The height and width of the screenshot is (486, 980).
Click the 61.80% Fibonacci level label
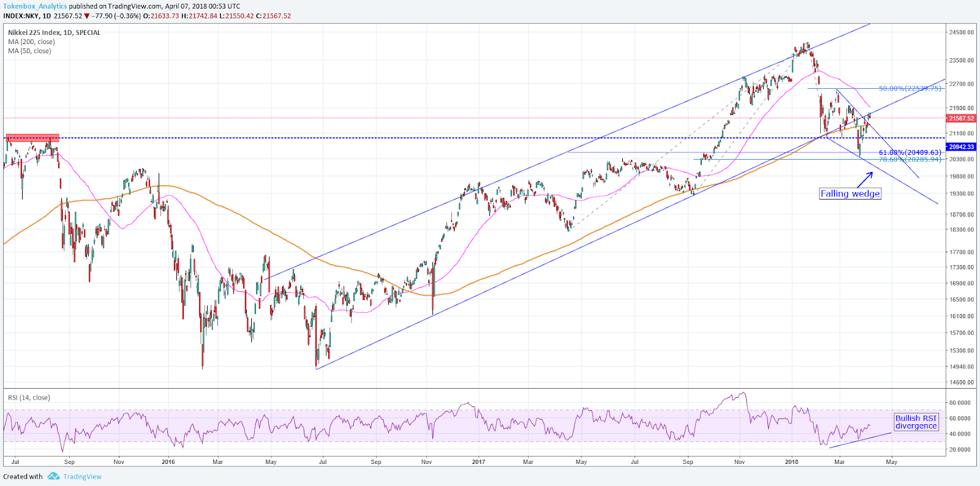[x=910, y=152]
